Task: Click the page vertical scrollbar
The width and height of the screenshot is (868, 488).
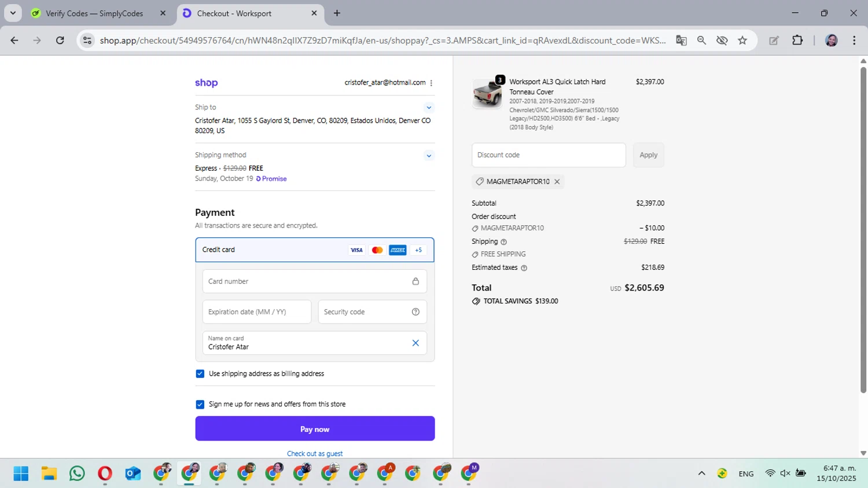Action: point(863,230)
